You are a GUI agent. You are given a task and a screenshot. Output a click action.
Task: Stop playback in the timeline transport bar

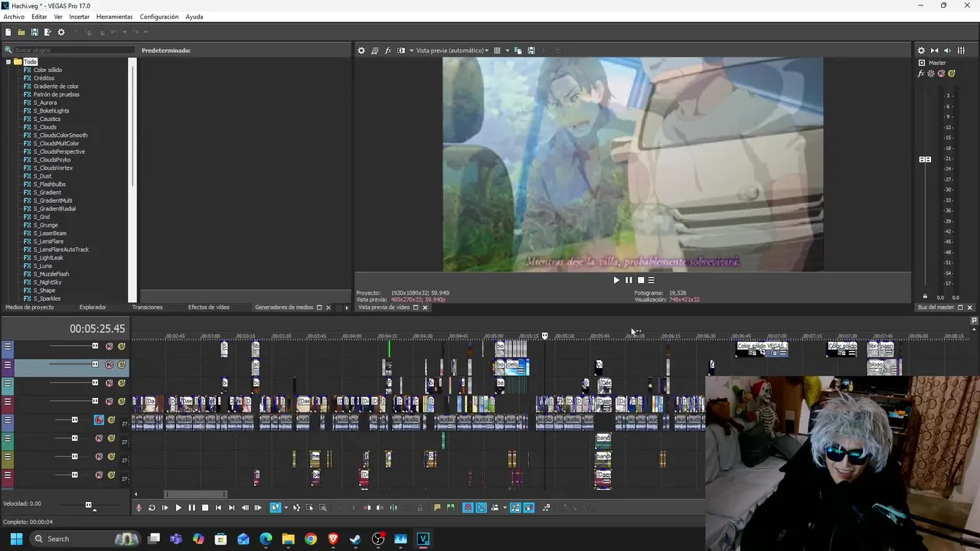(x=204, y=507)
